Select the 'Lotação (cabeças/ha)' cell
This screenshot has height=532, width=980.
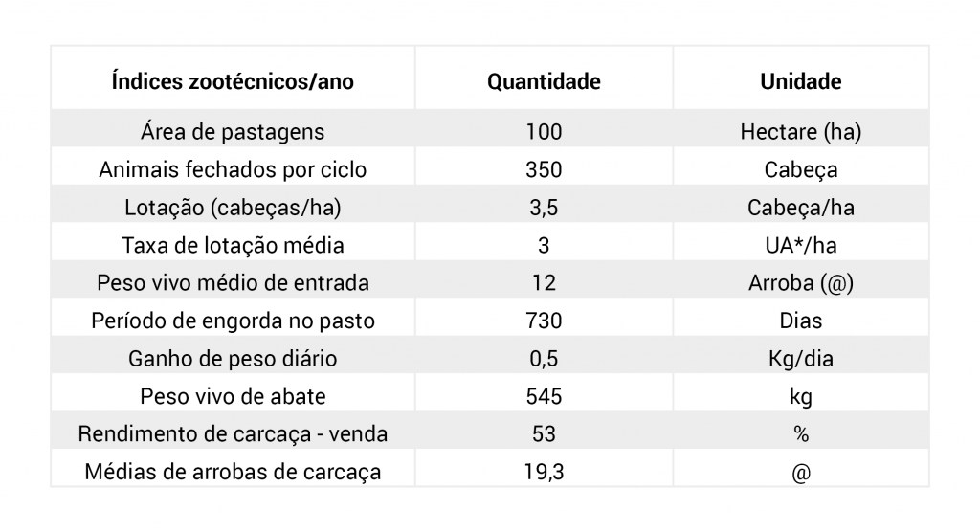[x=233, y=208]
